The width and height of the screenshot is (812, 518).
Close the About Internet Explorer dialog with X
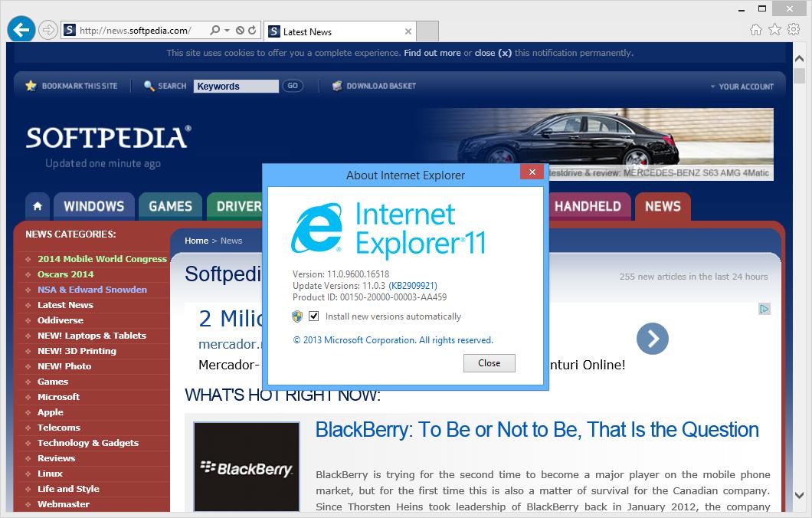click(532, 172)
